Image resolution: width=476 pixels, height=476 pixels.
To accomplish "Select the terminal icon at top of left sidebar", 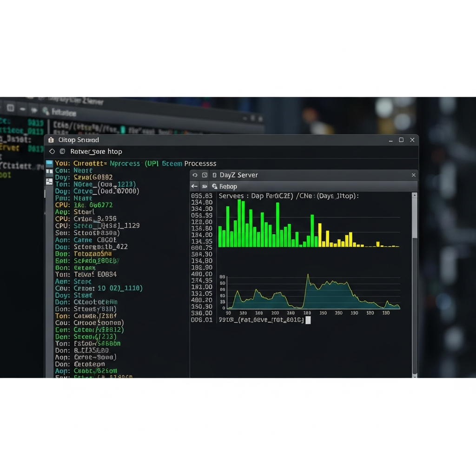I will [x=49, y=163].
